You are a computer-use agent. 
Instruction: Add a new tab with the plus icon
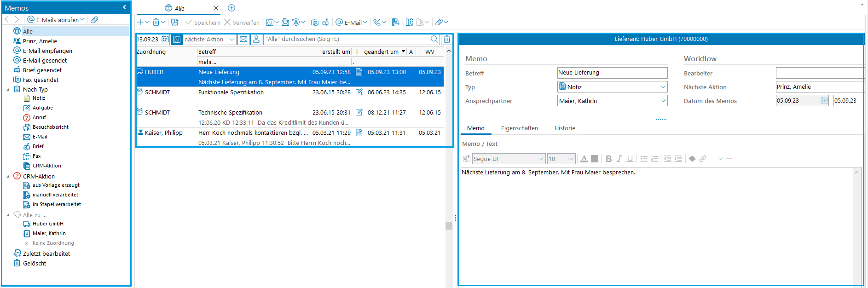pyautogui.click(x=231, y=8)
